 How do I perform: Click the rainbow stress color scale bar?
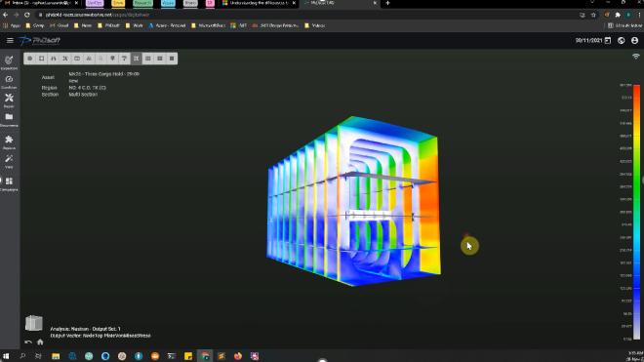[x=636, y=212]
